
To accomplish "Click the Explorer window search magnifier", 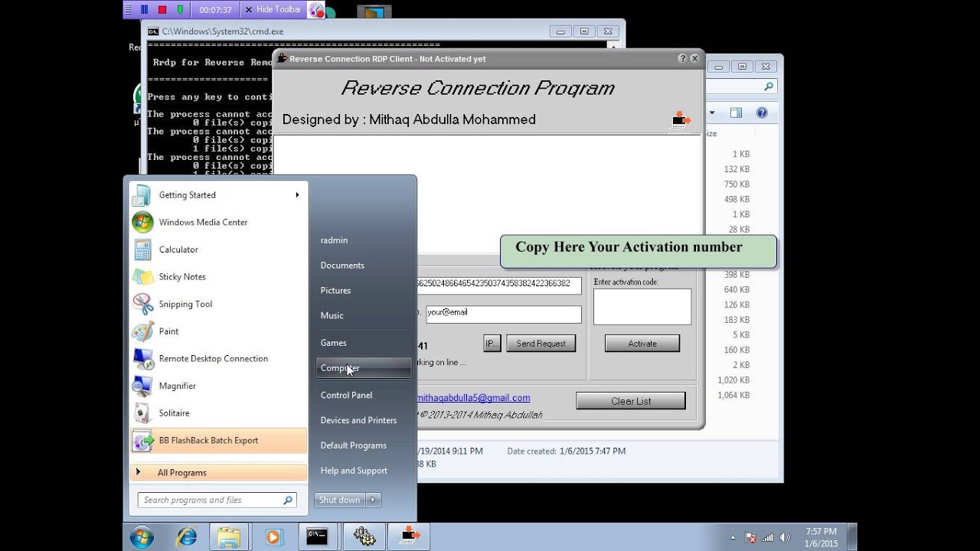I will pos(769,86).
